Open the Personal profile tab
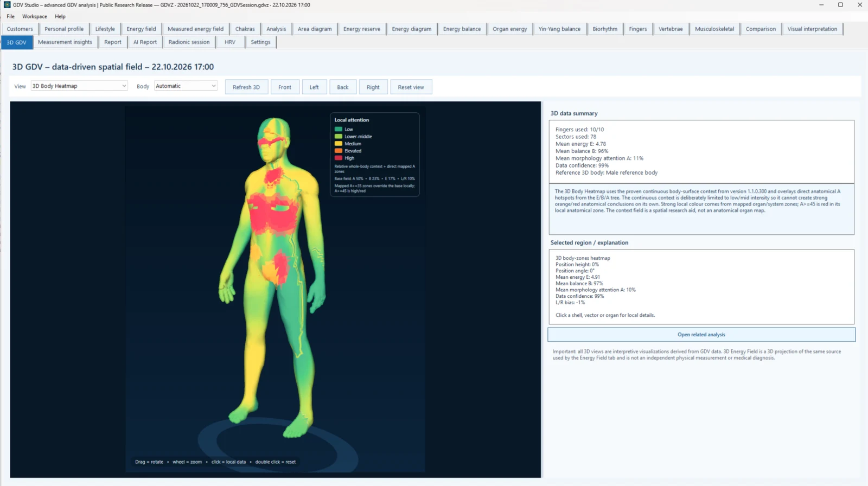The width and height of the screenshot is (868, 486). click(x=64, y=29)
